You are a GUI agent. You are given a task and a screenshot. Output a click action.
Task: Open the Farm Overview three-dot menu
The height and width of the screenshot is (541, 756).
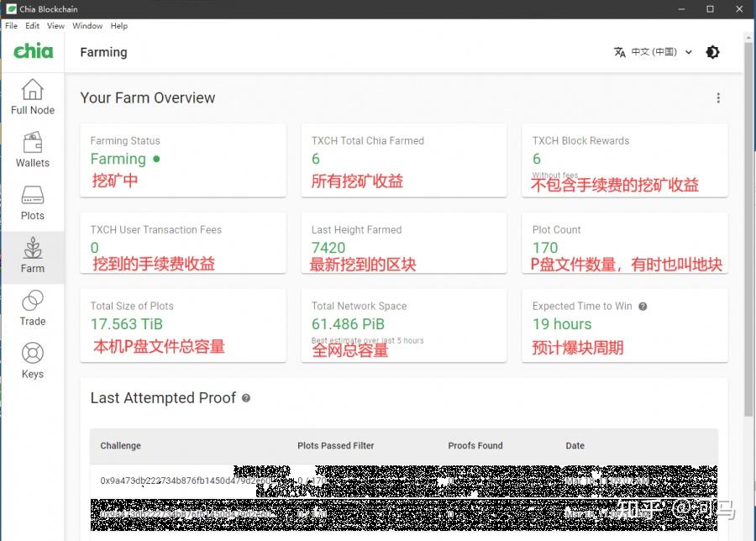click(x=718, y=98)
